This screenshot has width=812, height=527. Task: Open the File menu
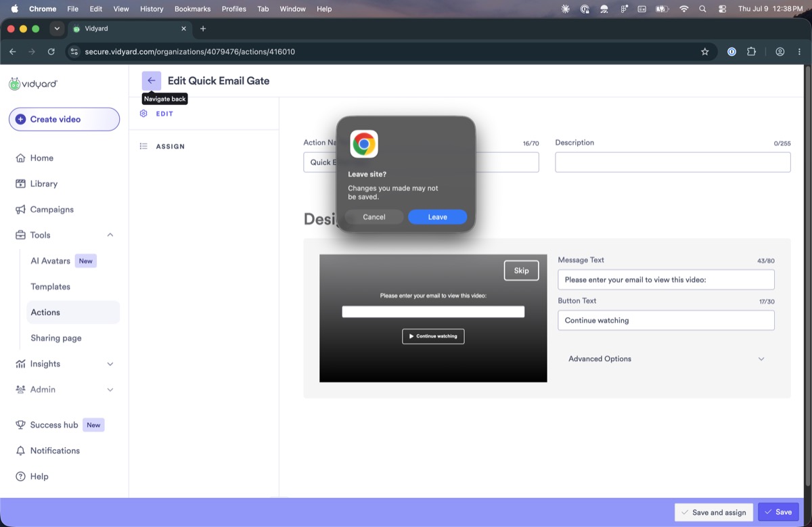[72, 9]
